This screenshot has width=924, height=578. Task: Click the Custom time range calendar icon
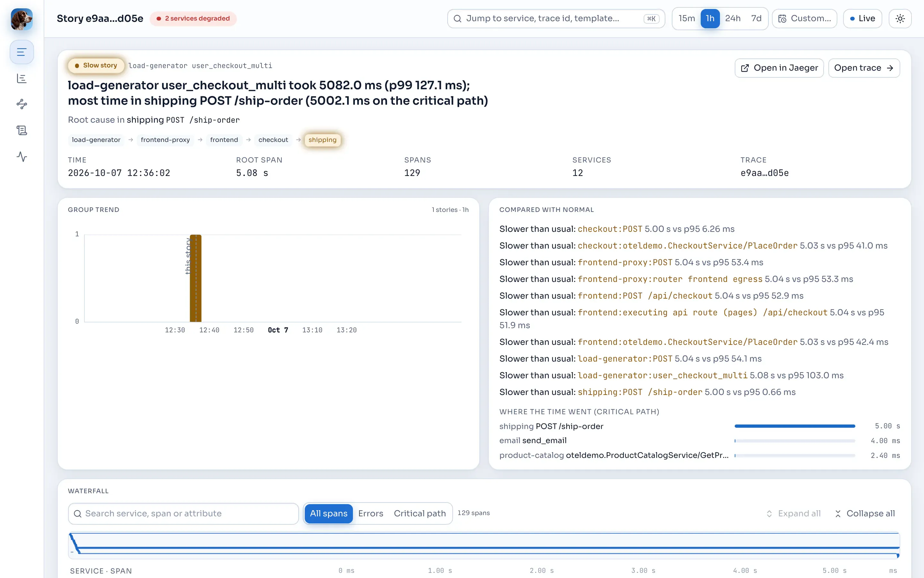[x=782, y=19]
